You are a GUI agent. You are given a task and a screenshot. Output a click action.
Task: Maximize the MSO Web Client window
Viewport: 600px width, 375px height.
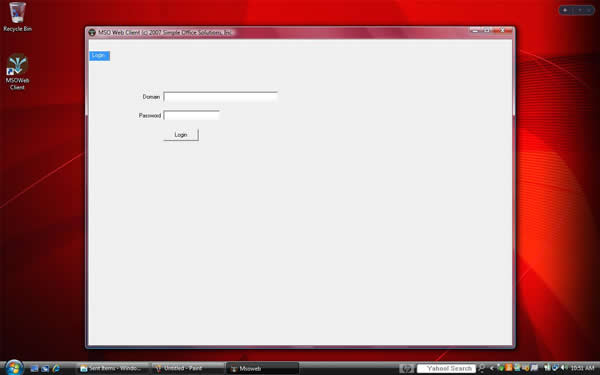tap(487, 31)
